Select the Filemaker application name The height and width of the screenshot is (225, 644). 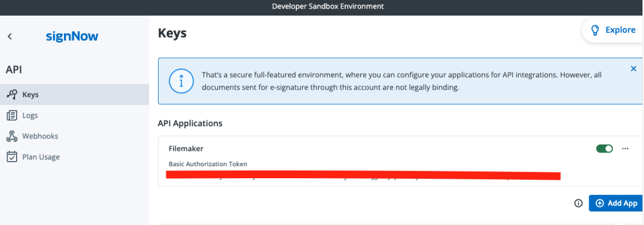186,148
